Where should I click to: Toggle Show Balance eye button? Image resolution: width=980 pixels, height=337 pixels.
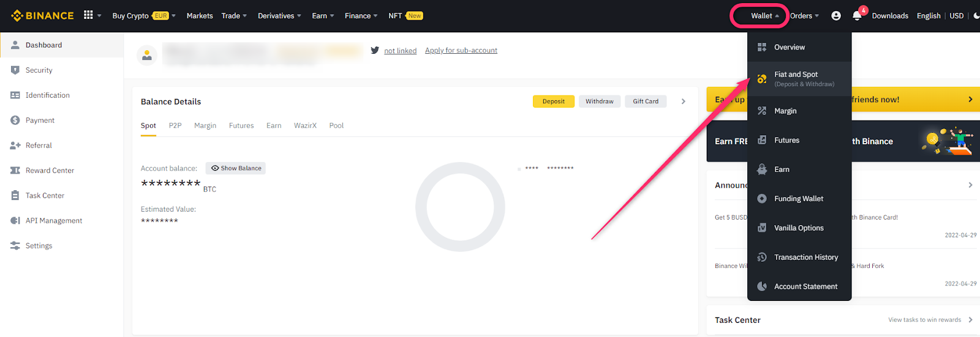coord(236,168)
